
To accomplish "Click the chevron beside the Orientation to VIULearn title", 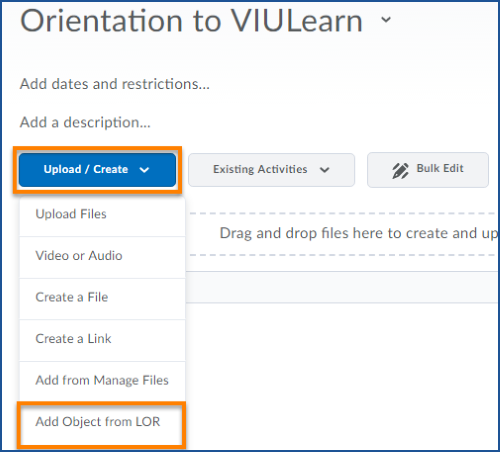I will click(386, 20).
